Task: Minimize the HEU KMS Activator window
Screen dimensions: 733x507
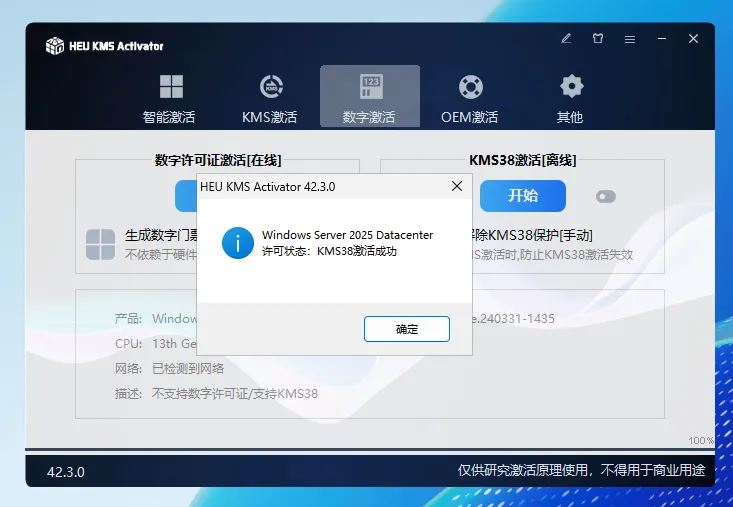Action: pyautogui.click(x=661, y=39)
